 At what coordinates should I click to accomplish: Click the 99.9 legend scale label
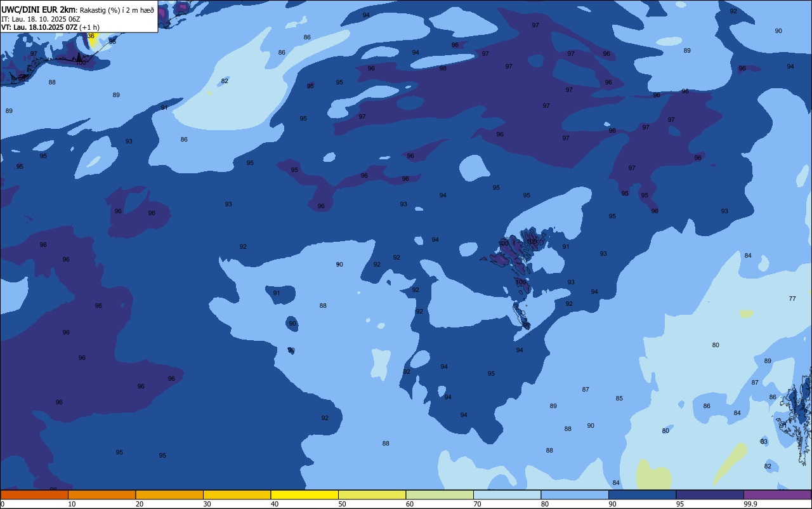click(x=751, y=504)
